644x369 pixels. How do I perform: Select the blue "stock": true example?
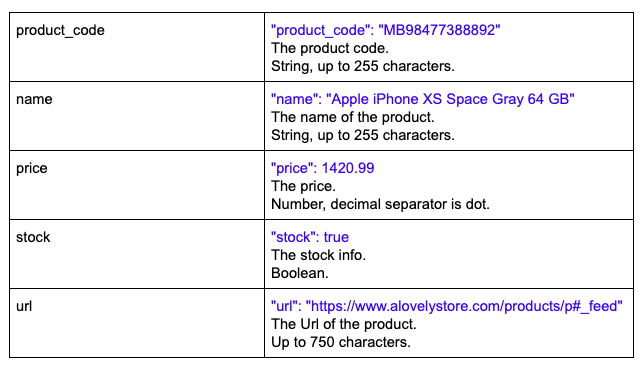click(310, 238)
